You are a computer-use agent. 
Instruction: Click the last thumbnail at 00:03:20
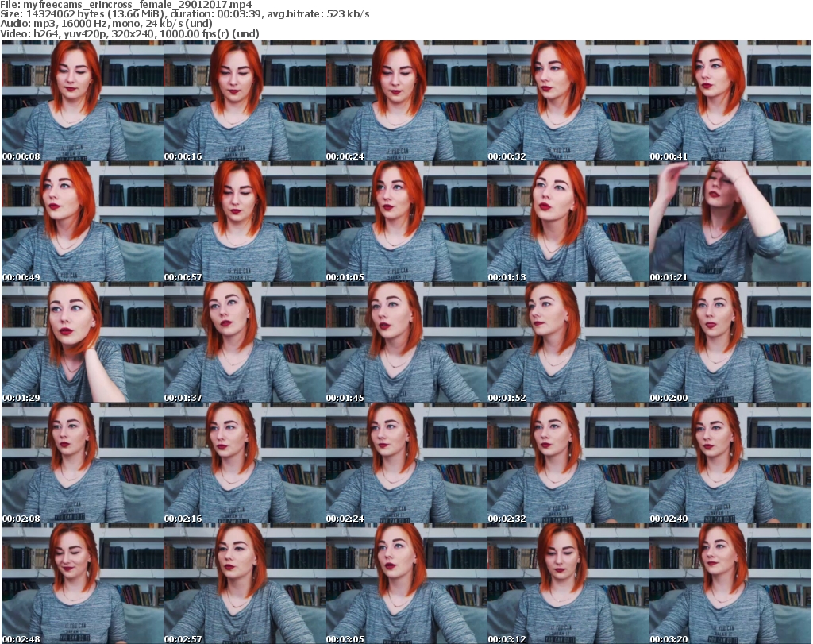click(x=730, y=584)
